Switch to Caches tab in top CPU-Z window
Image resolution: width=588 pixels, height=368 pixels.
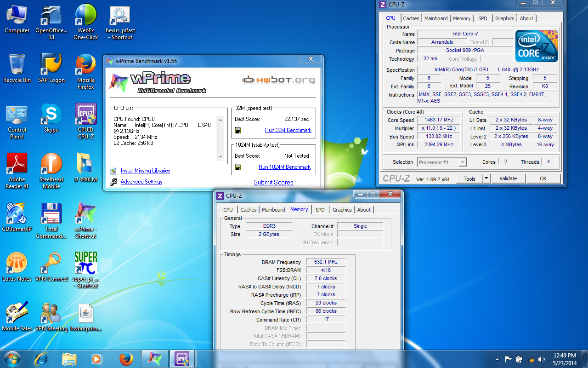coord(411,18)
